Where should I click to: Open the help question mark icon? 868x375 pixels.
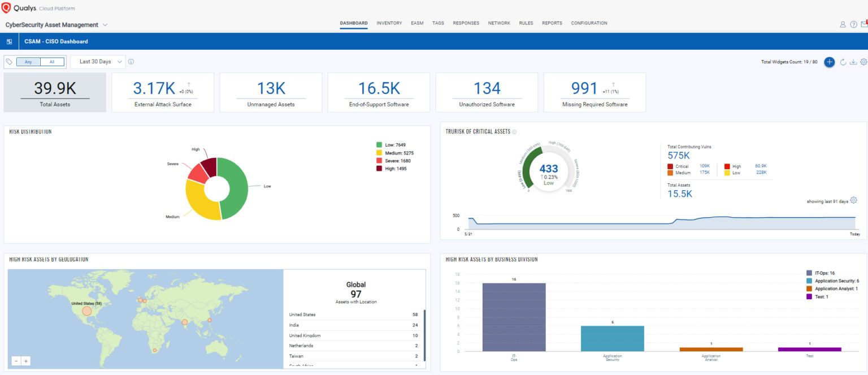(853, 24)
